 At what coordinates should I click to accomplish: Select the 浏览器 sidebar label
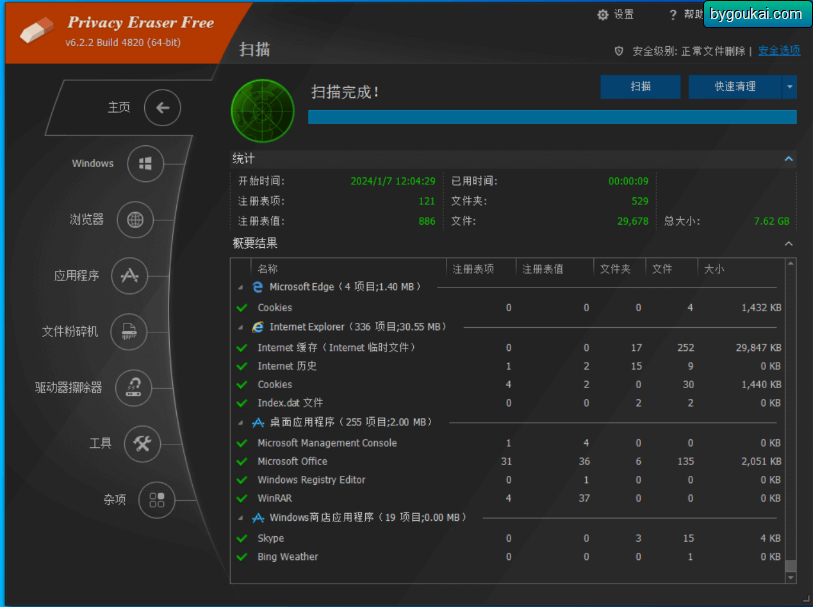tap(87, 219)
